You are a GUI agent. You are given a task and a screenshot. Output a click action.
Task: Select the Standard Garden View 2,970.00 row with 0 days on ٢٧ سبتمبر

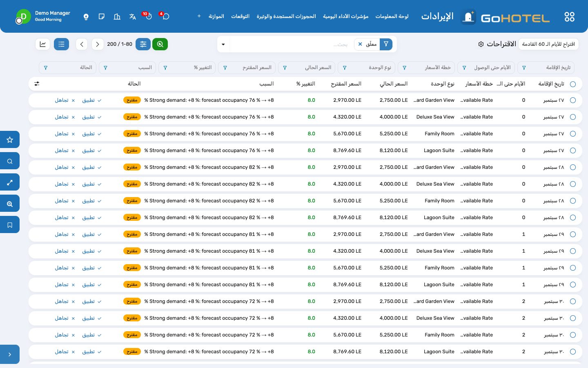[x=573, y=100]
